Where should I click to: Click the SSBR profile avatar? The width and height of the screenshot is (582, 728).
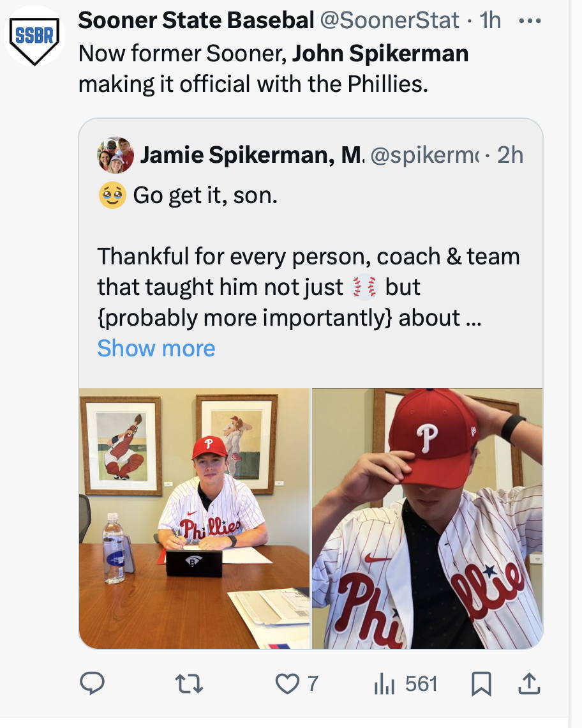click(34, 37)
